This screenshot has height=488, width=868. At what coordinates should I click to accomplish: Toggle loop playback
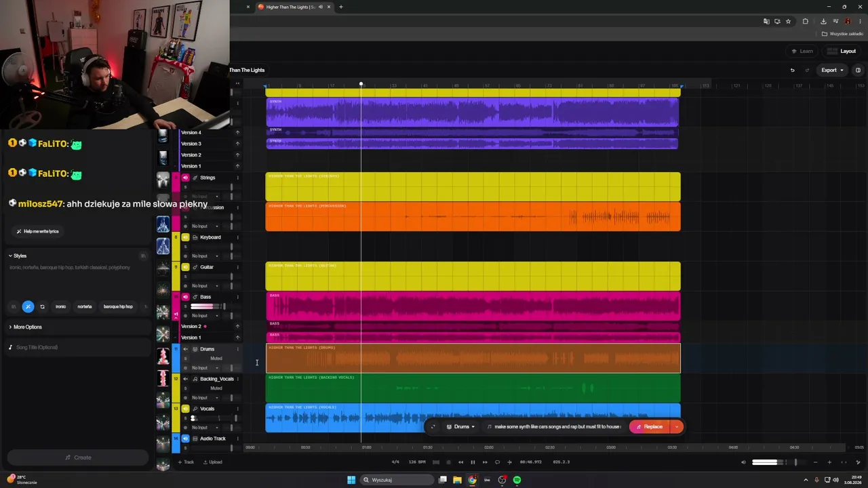(x=497, y=462)
